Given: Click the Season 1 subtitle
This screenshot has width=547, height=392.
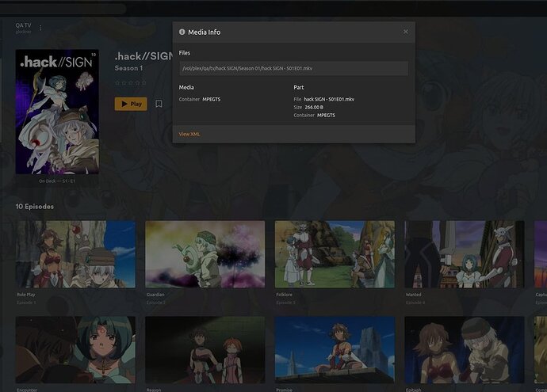Looking at the screenshot, I should click(128, 68).
